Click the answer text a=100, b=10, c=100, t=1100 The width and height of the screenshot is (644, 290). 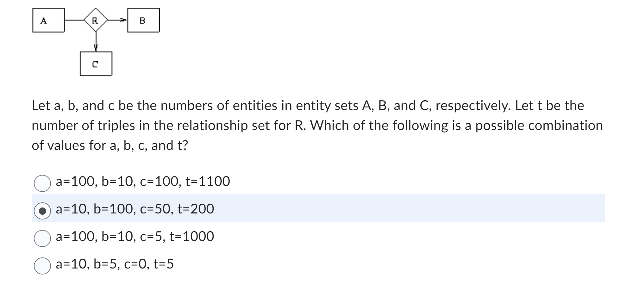[142, 181]
